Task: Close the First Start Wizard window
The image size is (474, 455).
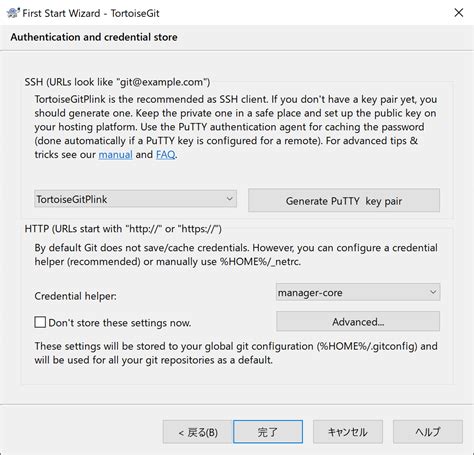Action: (459, 13)
